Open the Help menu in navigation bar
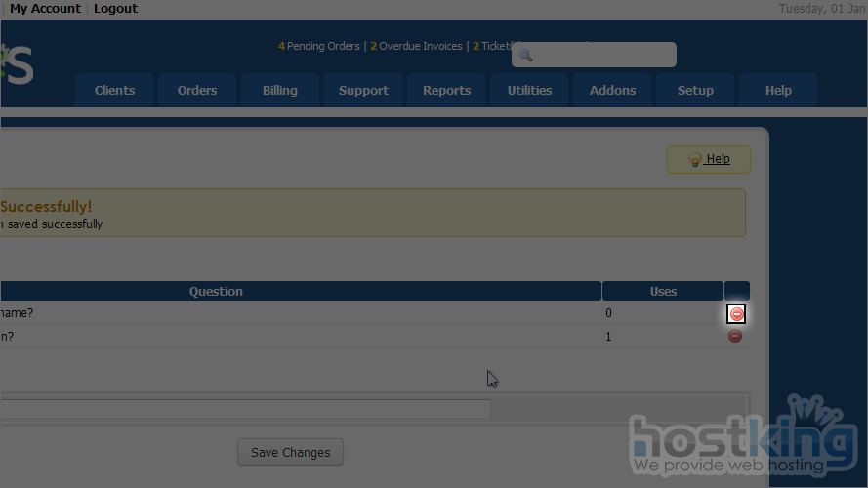This screenshot has height=488, width=868. [x=778, y=91]
